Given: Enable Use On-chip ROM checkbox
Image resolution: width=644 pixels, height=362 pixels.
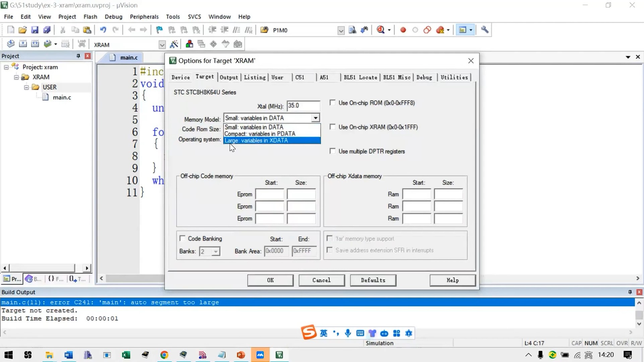Looking at the screenshot, I should (x=332, y=103).
